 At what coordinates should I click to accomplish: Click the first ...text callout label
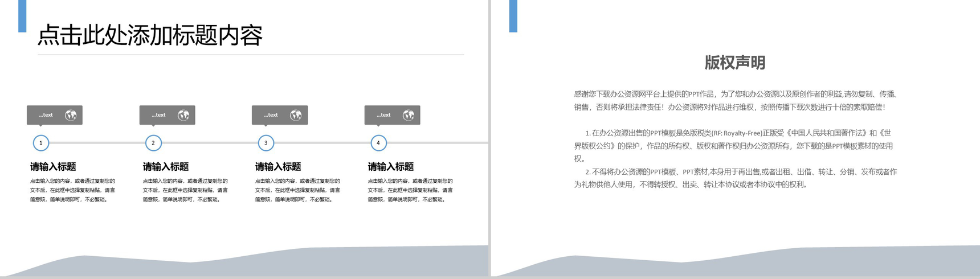pyautogui.click(x=46, y=115)
